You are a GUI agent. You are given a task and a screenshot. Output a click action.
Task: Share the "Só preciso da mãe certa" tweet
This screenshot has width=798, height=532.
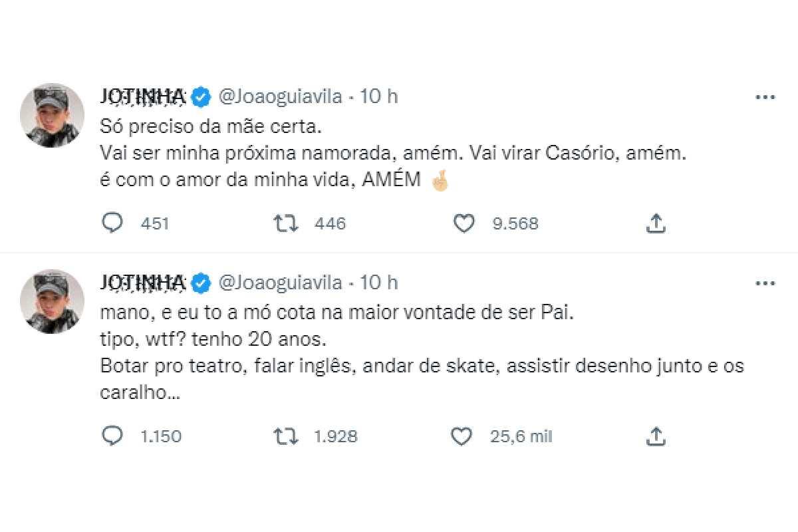(656, 224)
